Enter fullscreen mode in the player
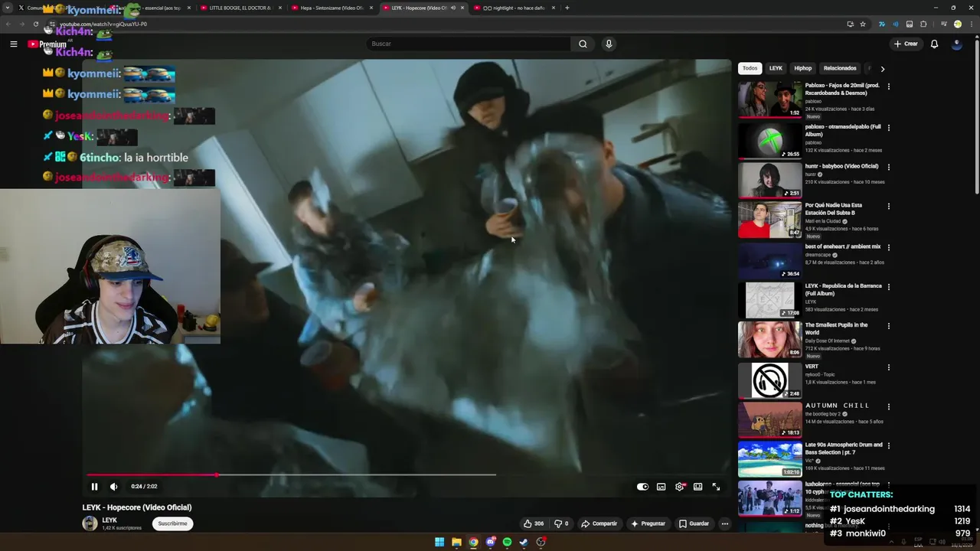The width and height of the screenshot is (980, 551). [x=716, y=487]
